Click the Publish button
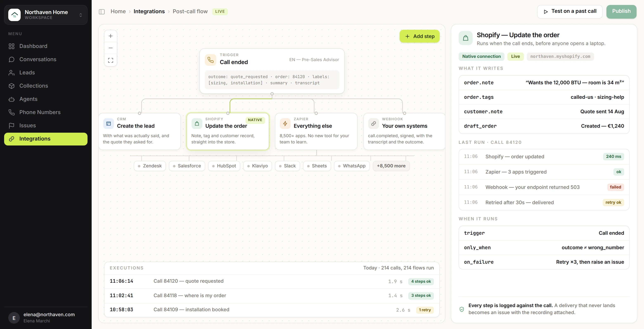 coord(621,12)
